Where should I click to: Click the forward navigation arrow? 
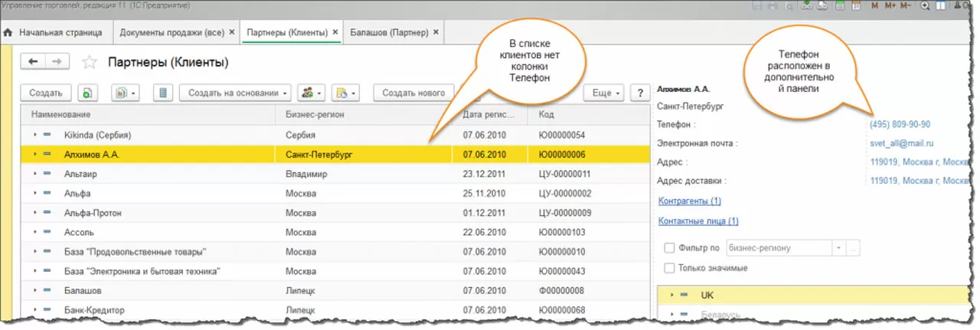click(57, 61)
